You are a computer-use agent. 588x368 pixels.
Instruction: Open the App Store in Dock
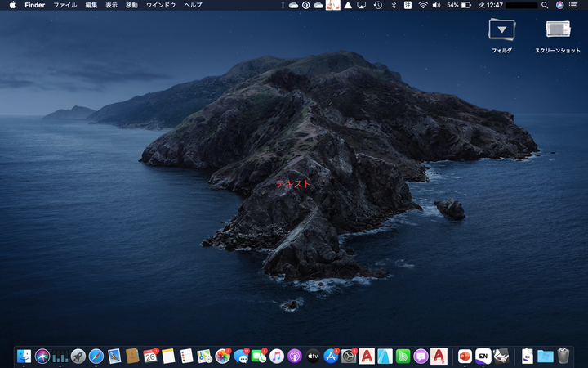pos(331,356)
